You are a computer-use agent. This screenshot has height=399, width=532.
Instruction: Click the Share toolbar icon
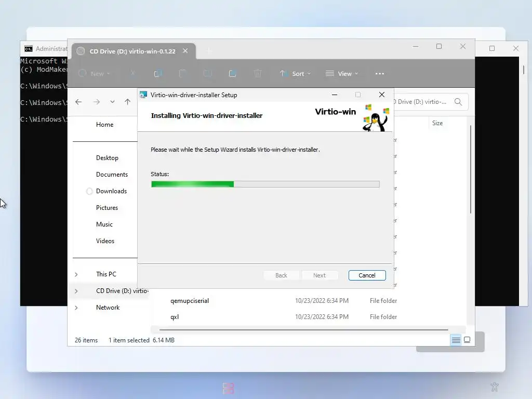[x=232, y=74]
